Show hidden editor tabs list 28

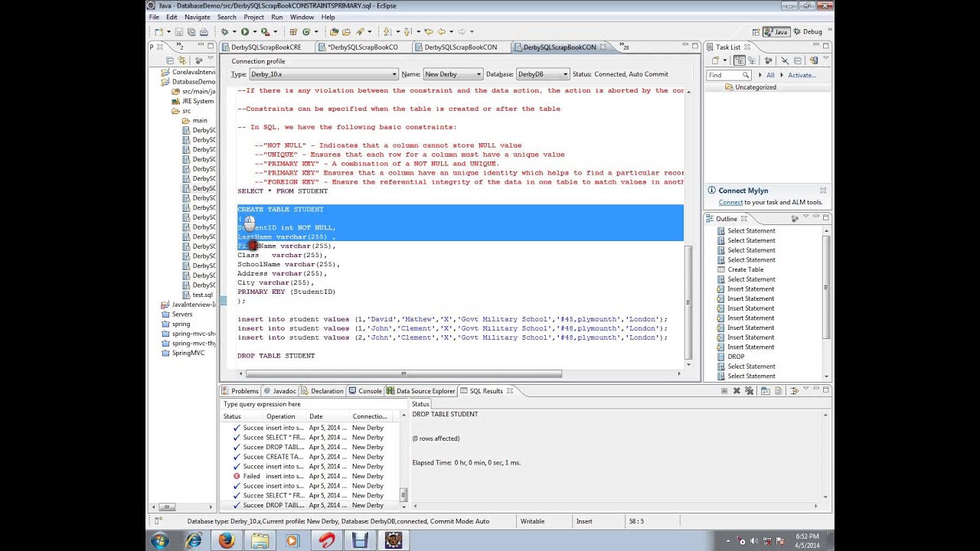624,47
